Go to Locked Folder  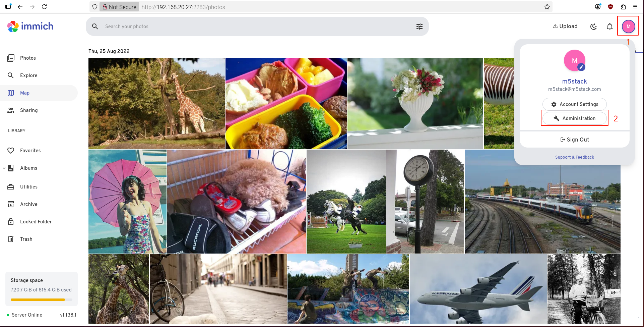pos(36,222)
